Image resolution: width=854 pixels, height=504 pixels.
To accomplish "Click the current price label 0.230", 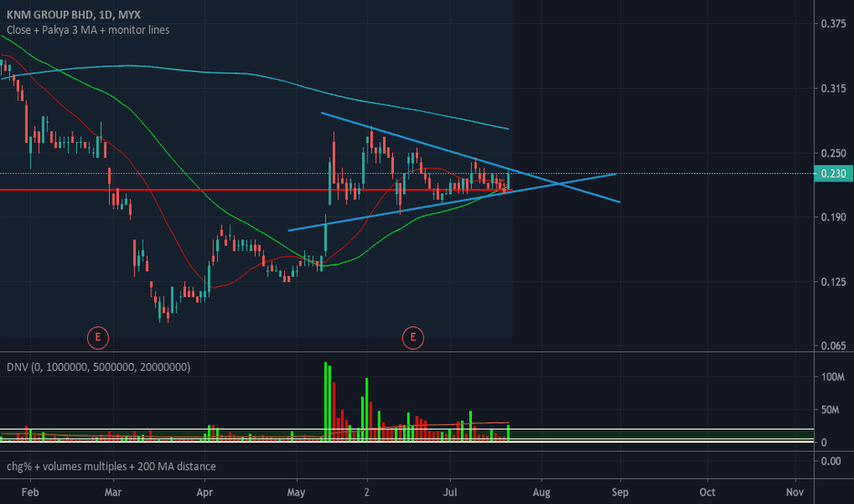I will [x=833, y=174].
